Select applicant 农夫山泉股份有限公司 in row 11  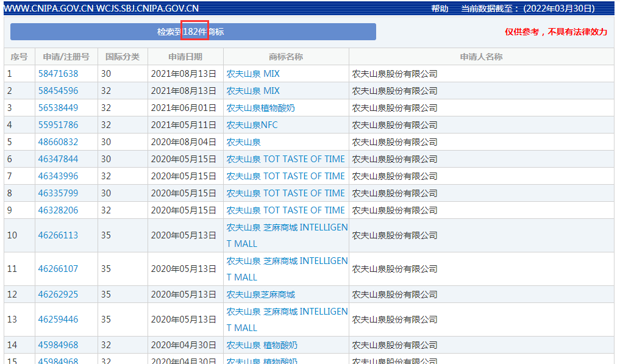point(394,269)
